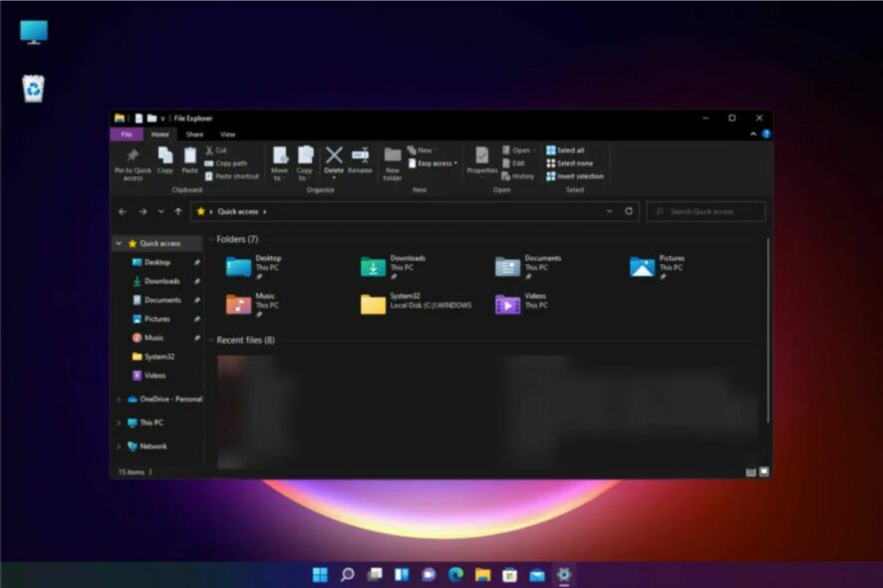Expand the This PC tree node
Viewport: 883px width, 588px height.
[119, 423]
